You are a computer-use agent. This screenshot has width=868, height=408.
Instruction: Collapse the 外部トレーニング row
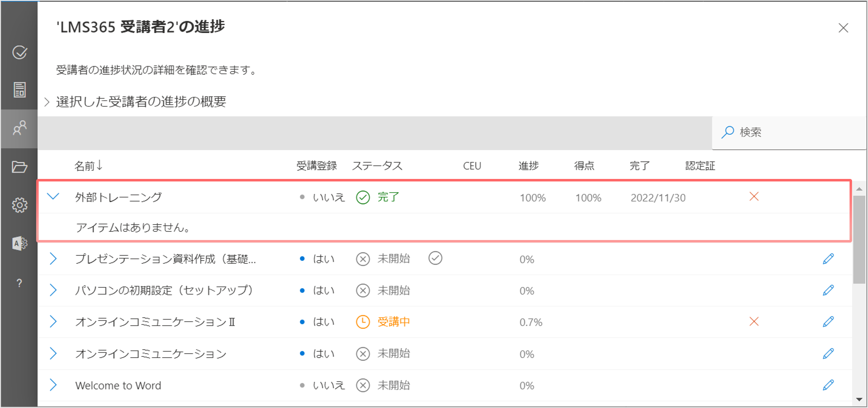(x=53, y=197)
